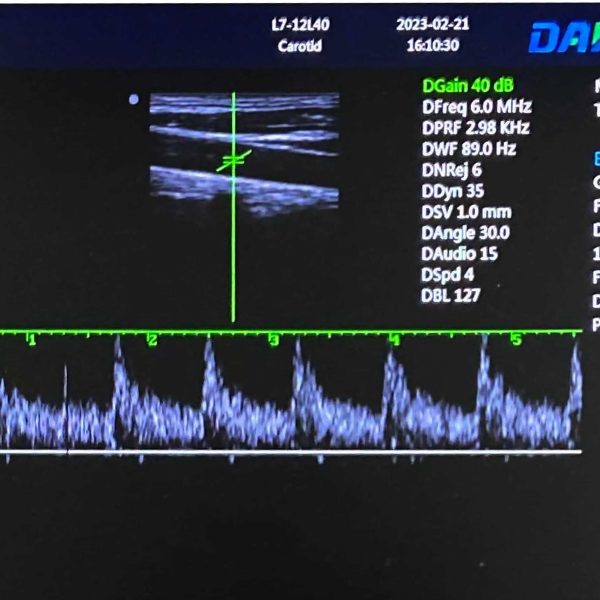This screenshot has height=600, width=600.
Task: Select the DAudio 15 volume setting
Action: (x=459, y=254)
